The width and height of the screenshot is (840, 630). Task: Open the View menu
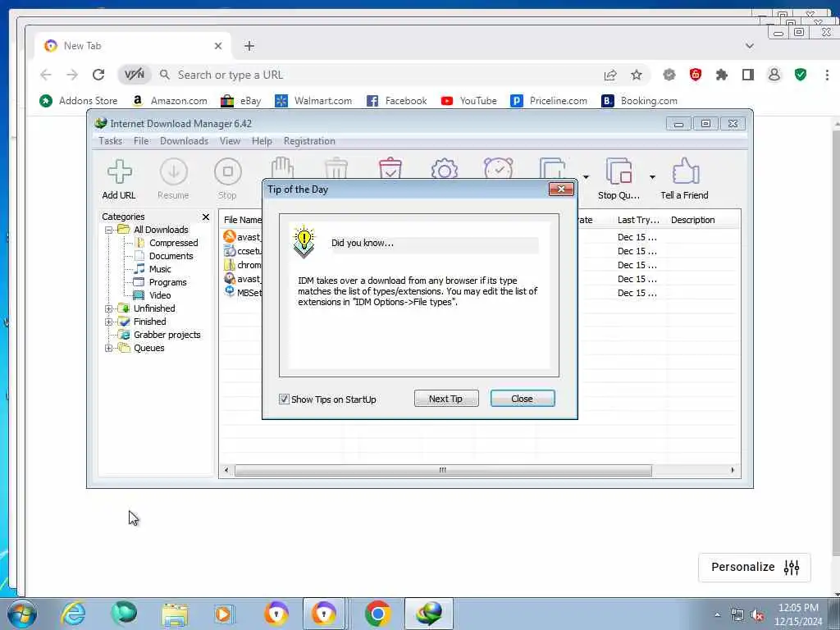[230, 141]
